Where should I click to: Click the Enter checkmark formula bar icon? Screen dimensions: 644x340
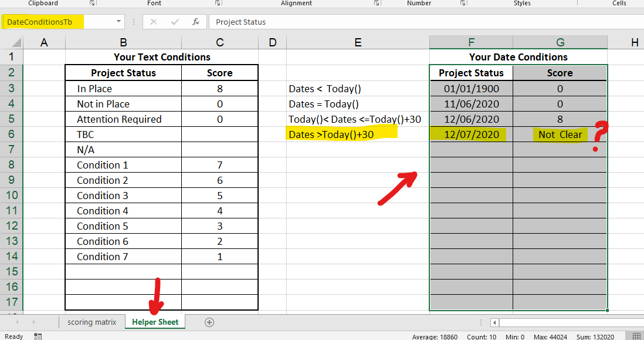coord(175,22)
